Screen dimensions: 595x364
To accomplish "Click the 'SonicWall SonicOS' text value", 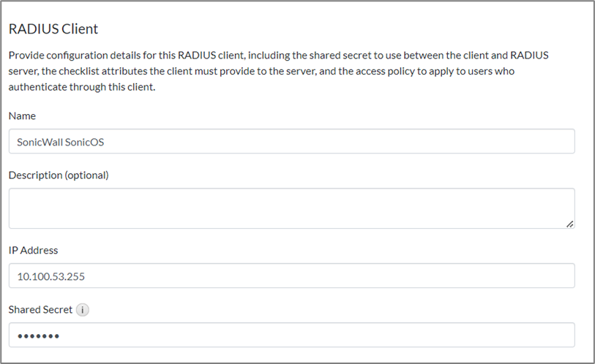I will click(x=61, y=143).
